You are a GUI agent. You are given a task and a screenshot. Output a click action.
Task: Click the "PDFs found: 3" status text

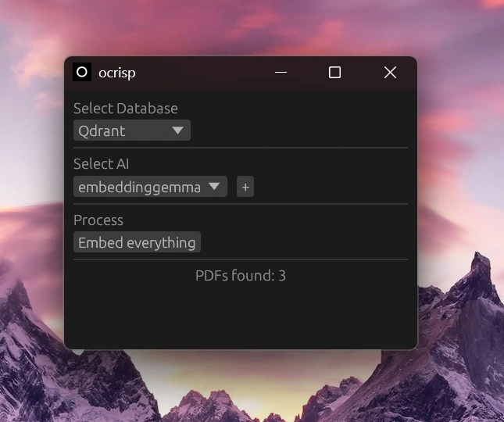[240, 275]
